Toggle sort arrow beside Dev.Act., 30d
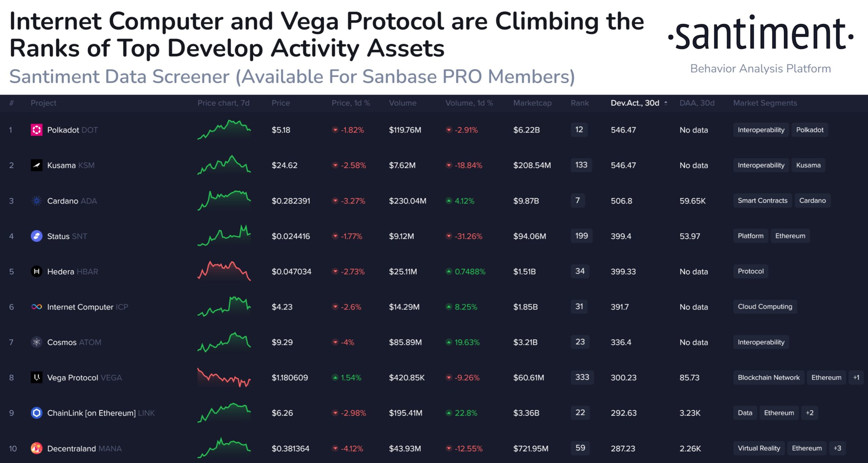Screen dimensions: 868x463 (666, 103)
